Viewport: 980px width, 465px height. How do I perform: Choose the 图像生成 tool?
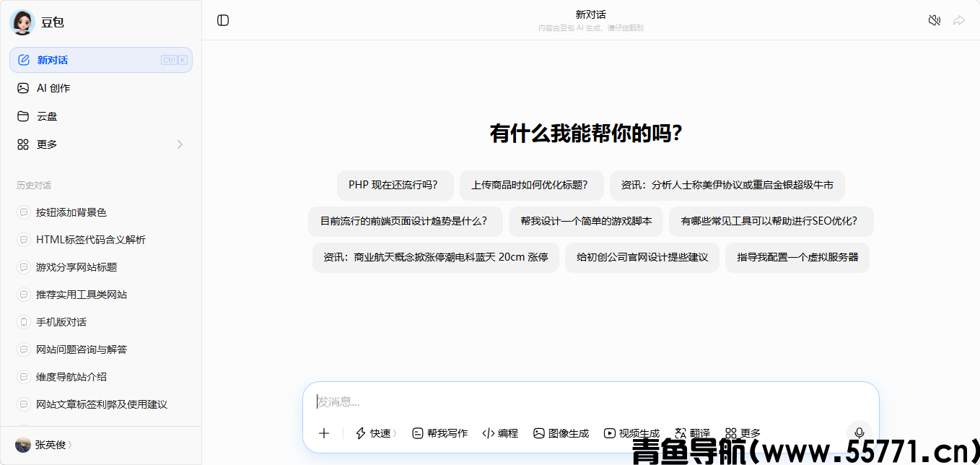coord(561,433)
